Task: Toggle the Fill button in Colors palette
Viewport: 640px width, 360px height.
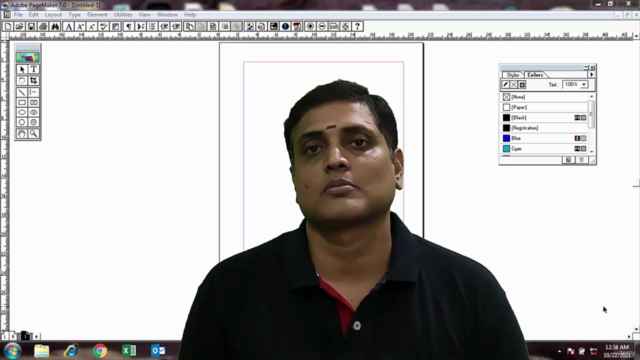Action: point(513,84)
